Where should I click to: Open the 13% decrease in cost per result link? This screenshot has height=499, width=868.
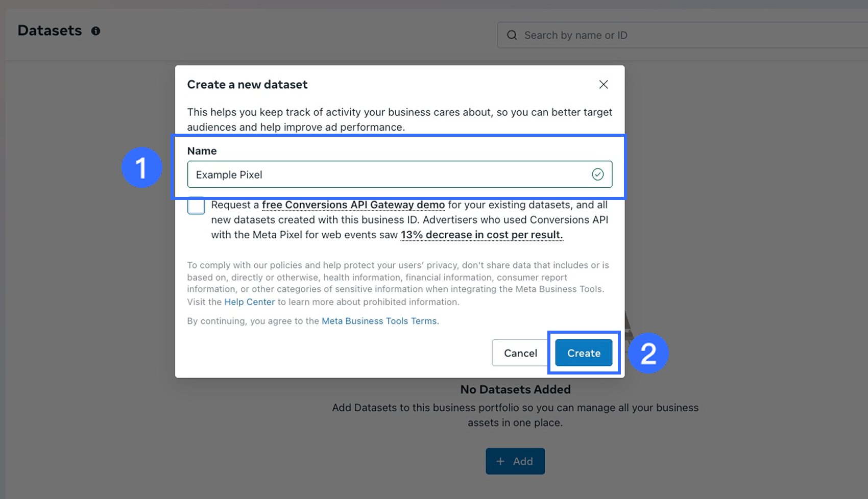point(481,235)
